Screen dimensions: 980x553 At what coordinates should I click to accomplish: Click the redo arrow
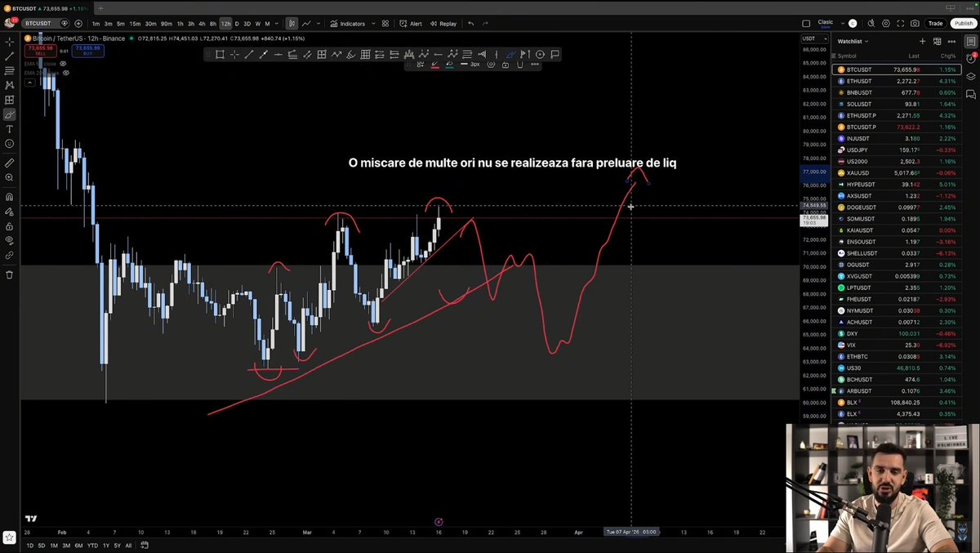click(x=485, y=24)
